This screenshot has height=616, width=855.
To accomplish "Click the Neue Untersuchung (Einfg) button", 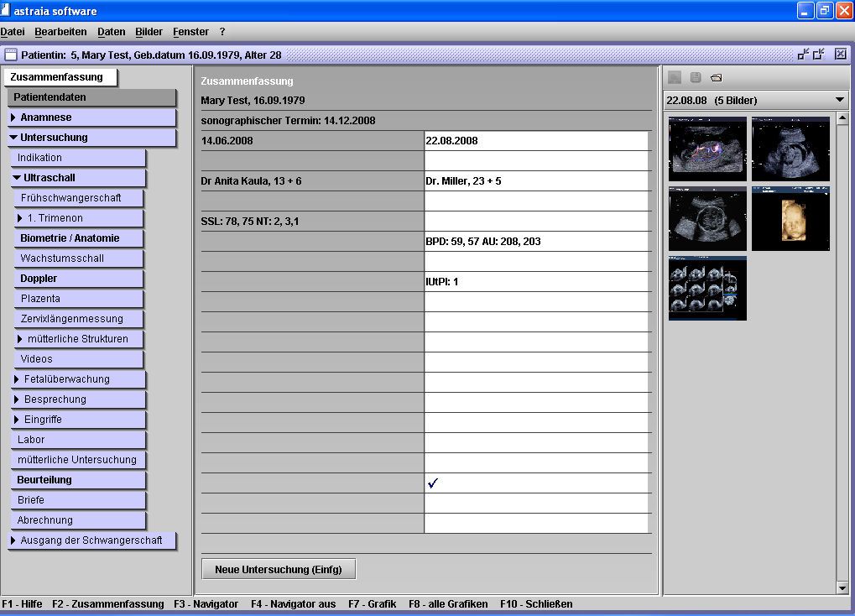I will (x=279, y=569).
